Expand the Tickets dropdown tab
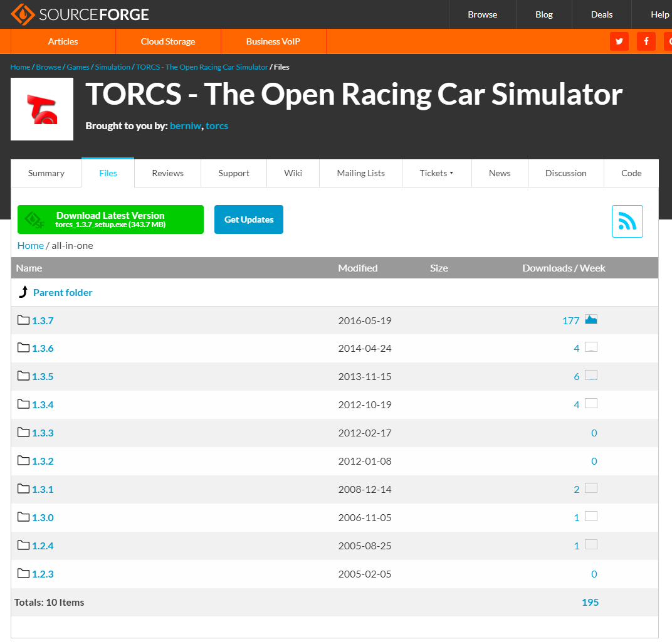 pyautogui.click(x=437, y=173)
